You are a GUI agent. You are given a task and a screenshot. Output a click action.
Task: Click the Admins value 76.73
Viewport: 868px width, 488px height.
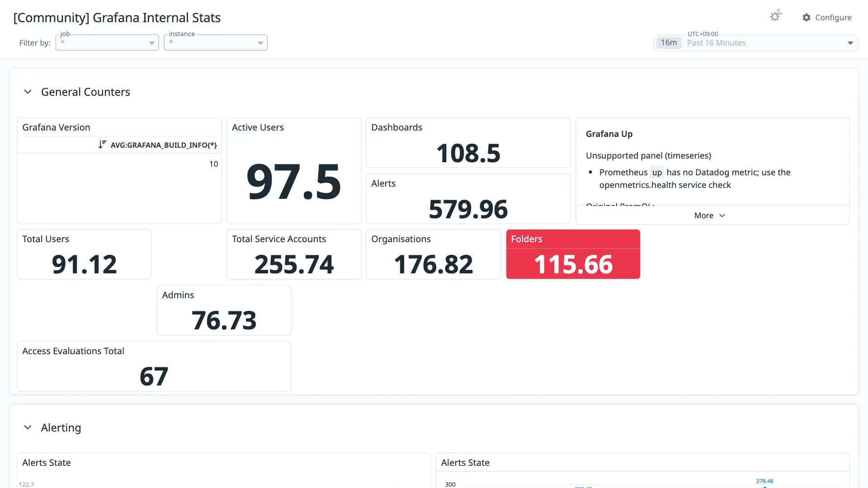[224, 320]
